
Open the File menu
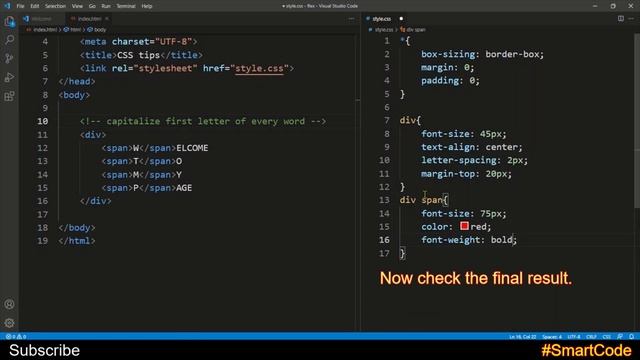[20, 6]
